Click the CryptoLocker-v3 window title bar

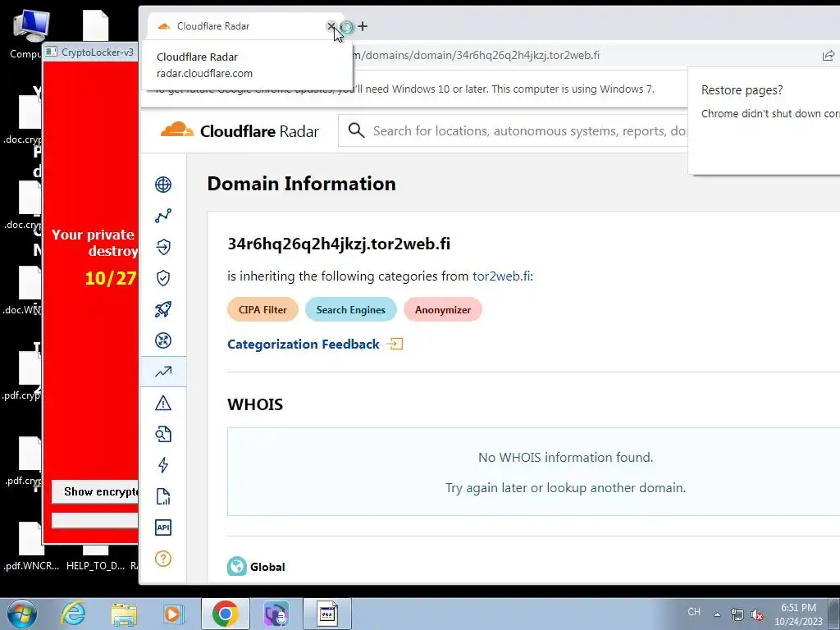click(x=90, y=52)
